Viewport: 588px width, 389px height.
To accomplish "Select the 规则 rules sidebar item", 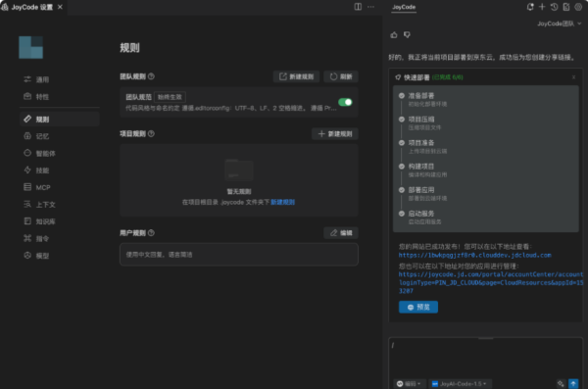I will click(x=59, y=120).
